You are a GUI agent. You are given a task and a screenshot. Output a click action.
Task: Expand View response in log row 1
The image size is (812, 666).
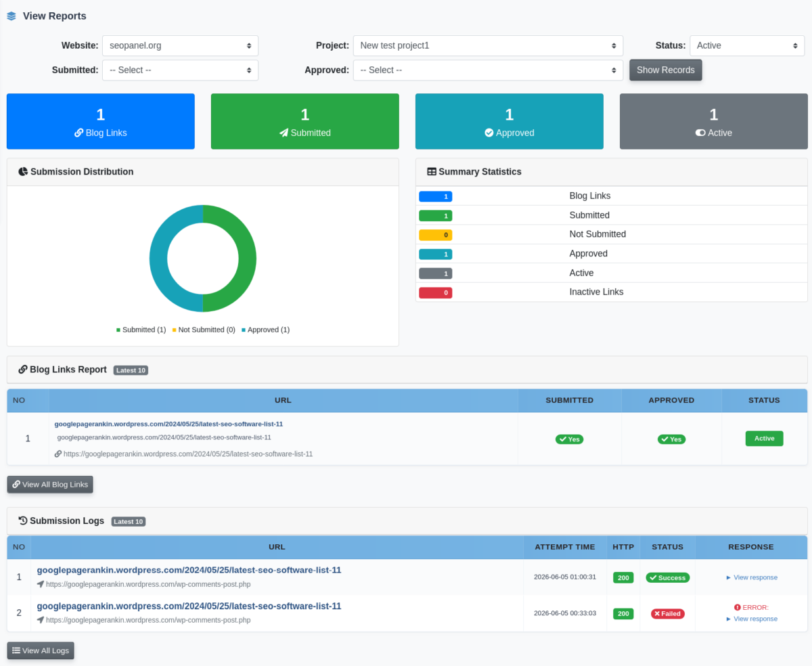752,577
